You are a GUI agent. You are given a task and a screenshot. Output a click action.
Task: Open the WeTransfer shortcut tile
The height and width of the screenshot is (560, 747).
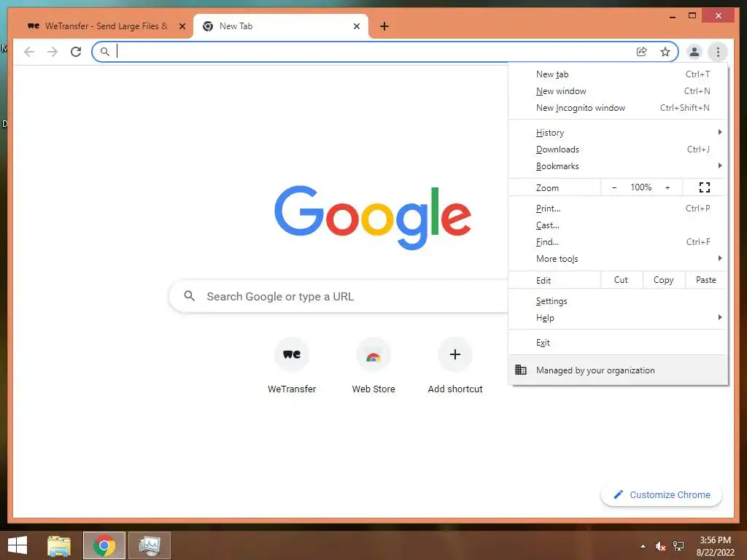coord(292,365)
